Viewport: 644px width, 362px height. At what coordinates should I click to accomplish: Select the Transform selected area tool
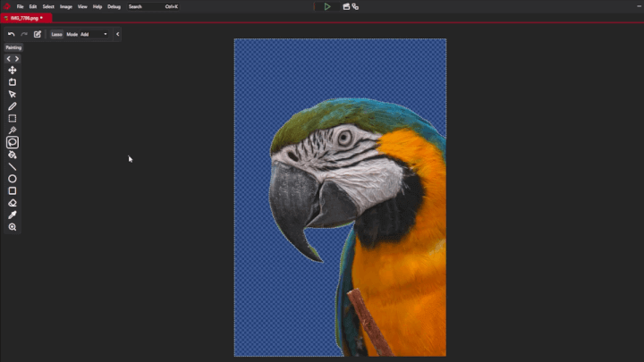(x=13, y=82)
